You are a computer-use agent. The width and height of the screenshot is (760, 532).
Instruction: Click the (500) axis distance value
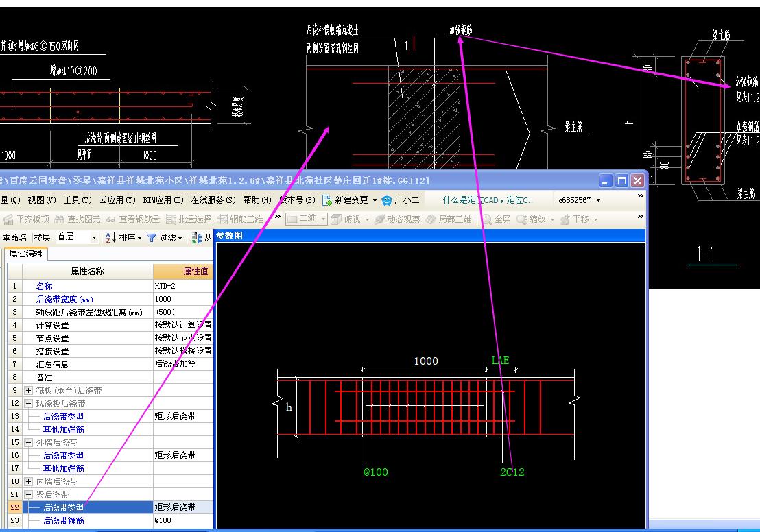183,312
